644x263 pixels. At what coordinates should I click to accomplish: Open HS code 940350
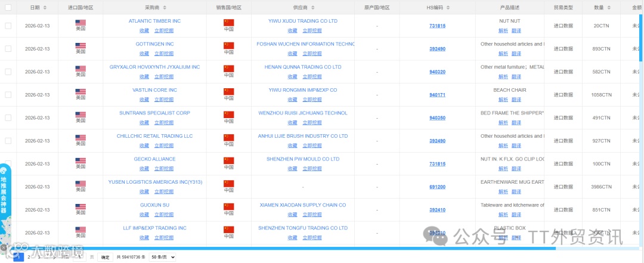click(438, 117)
